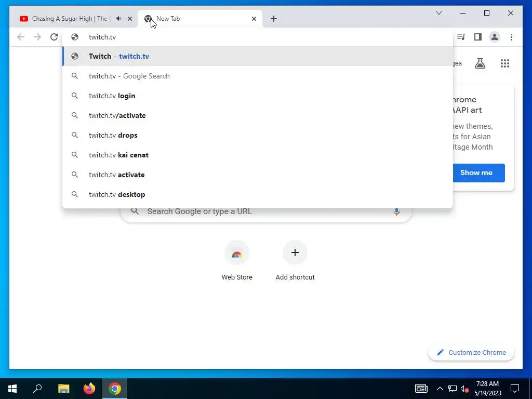This screenshot has width=532, height=399.
Task: Select the twitch.tv - Google Search suggestion
Action: 258,76
